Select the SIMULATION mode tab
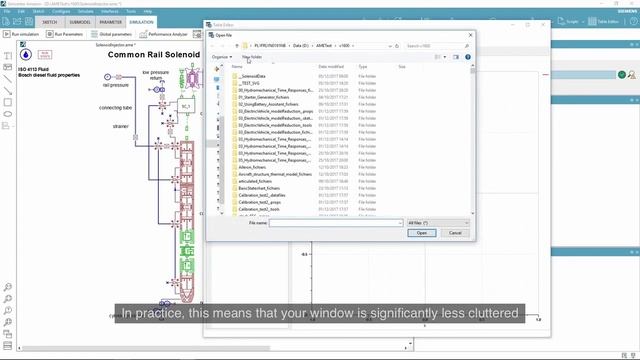 coord(141,22)
